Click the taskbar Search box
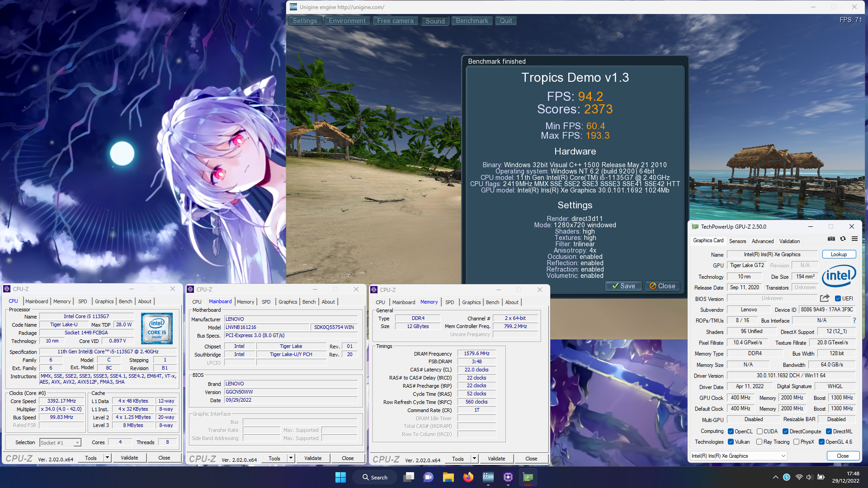Screen dimensions: 868x488 click(375, 477)
